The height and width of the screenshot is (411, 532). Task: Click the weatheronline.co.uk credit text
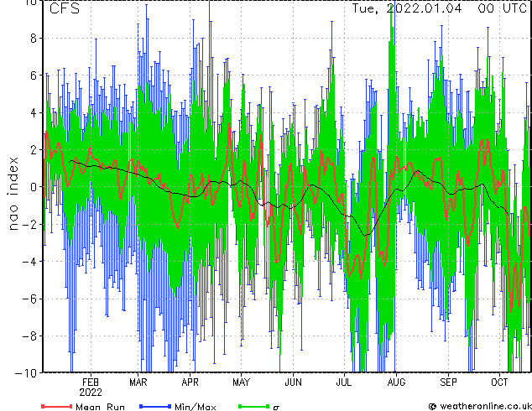(x=486, y=406)
